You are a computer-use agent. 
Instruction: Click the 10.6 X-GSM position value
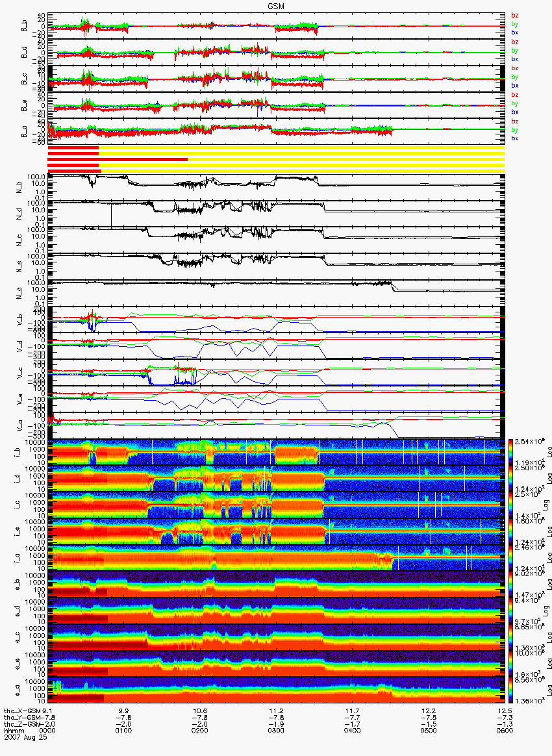click(x=199, y=711)
